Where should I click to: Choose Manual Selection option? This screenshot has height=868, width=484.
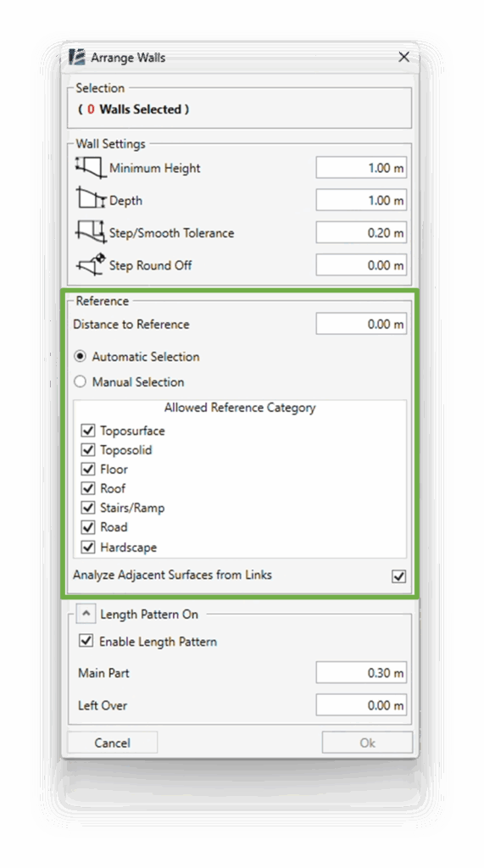(x=81, y=382)
